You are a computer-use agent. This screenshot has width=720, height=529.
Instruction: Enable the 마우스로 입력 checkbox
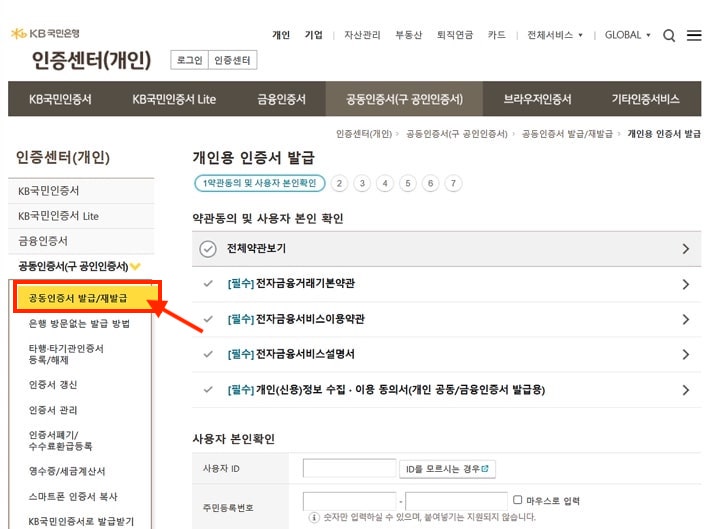pos(518,500)
